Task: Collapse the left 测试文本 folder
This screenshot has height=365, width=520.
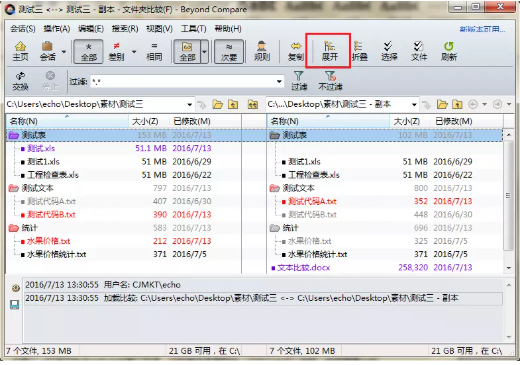Action: [x=14, y=188]
